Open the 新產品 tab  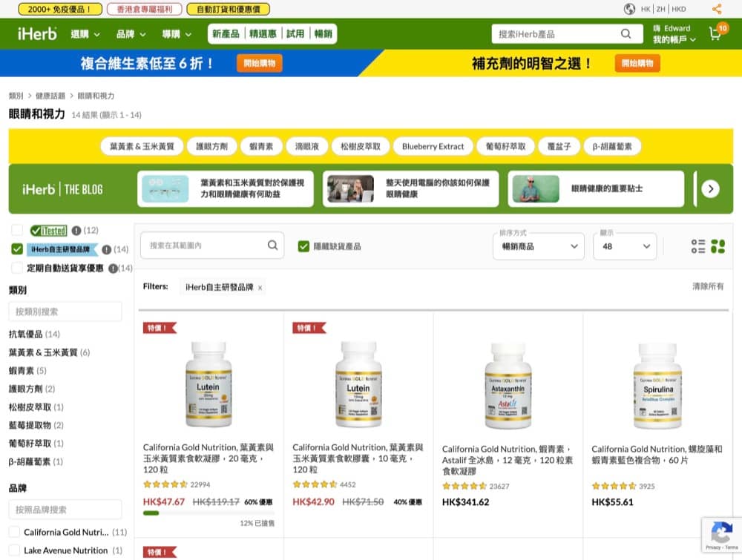click(x=226, y=33)
